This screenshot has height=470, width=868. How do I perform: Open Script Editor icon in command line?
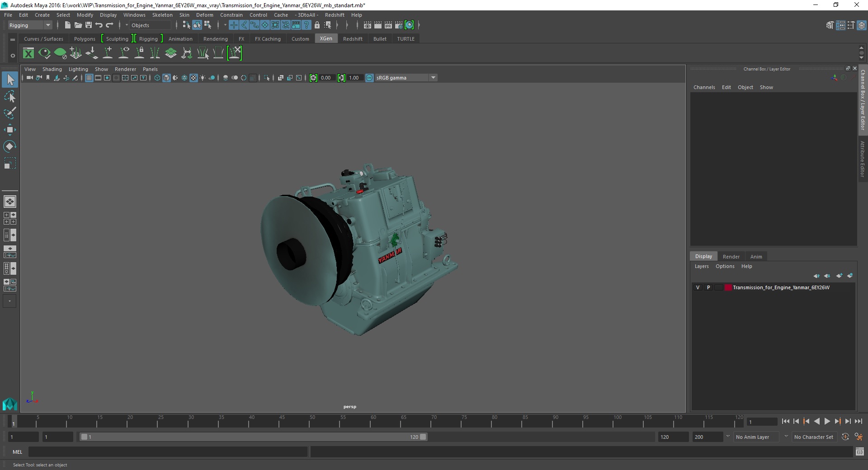(860, 451)
